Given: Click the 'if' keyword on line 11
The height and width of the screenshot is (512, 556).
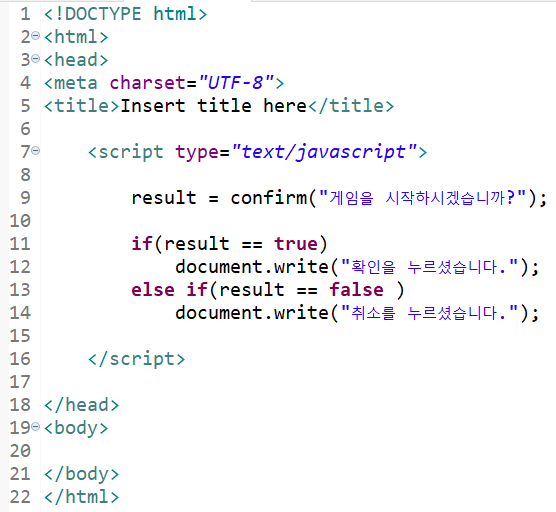Looking at the screenshot, I should 142,244.
